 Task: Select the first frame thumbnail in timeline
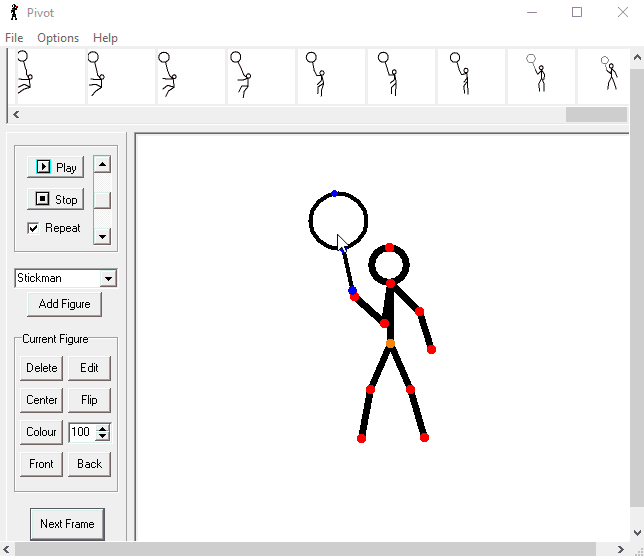tap(50, 76)
